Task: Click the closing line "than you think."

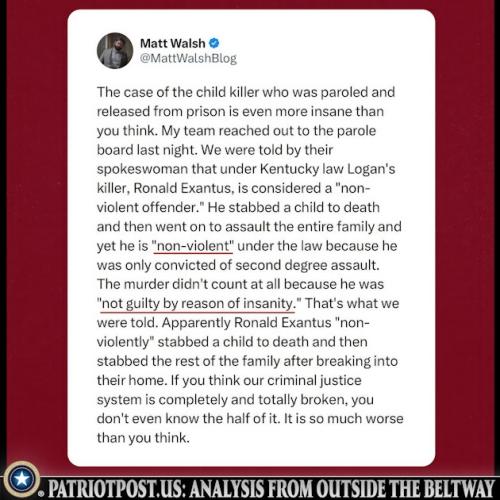Action: pyautogui.click(x=143, y=438)
